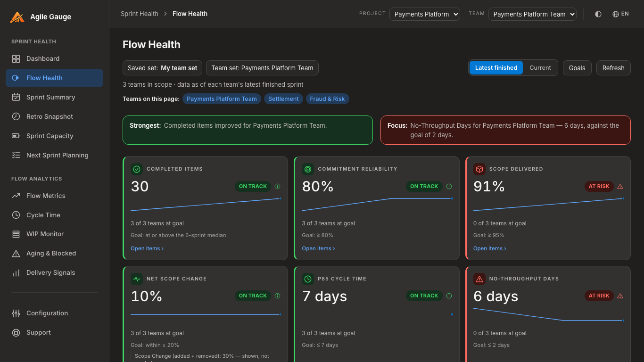Open the Saved set: My team set selector
Viewport: 644px width, 362px height.
coord(162,68)
